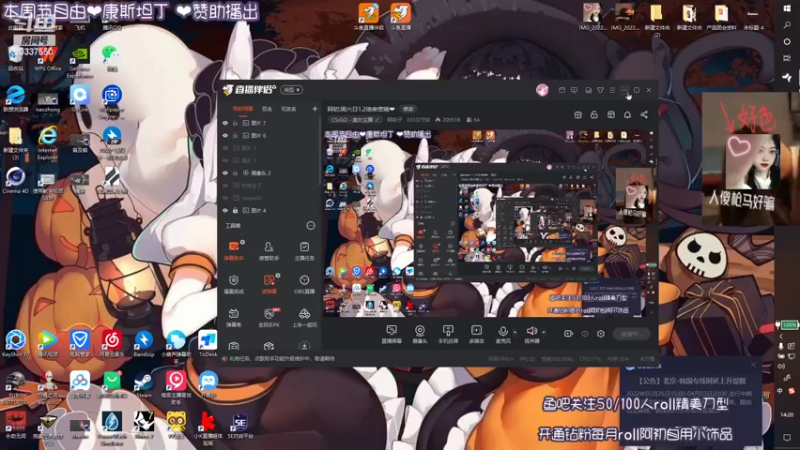Add a screen capture source
The width and height of the screenshot is (800, 450).
[391, 334]
